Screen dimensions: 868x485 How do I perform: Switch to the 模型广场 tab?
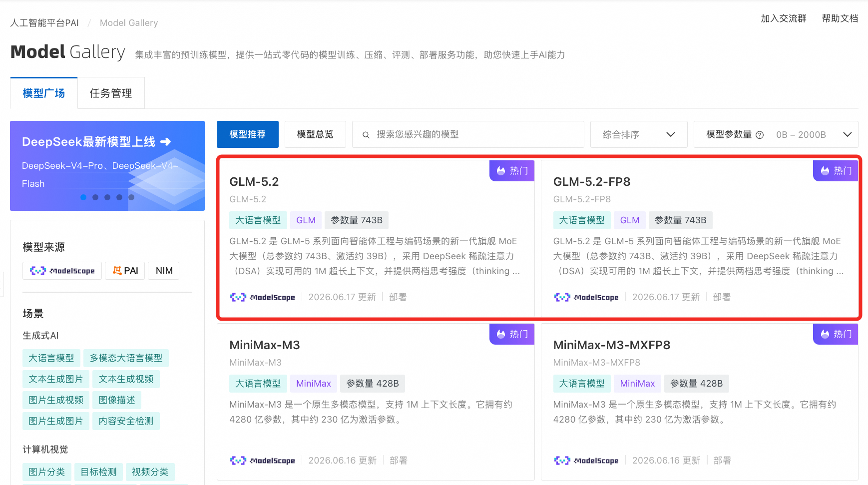(x=44, y=93)
